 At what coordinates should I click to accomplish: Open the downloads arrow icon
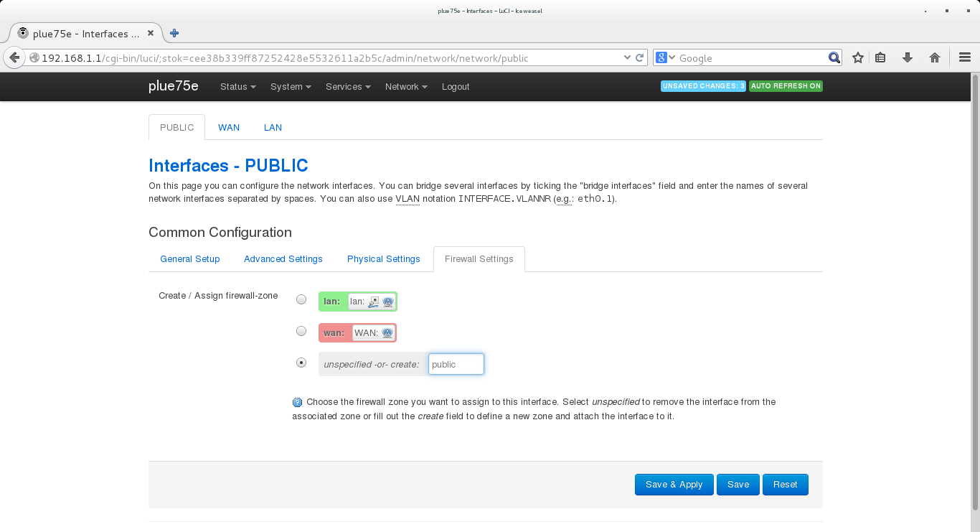point(908,58)
